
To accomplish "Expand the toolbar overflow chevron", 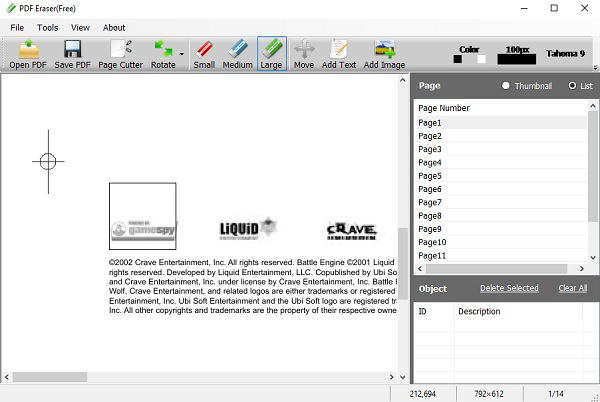I will coord(595,68).
